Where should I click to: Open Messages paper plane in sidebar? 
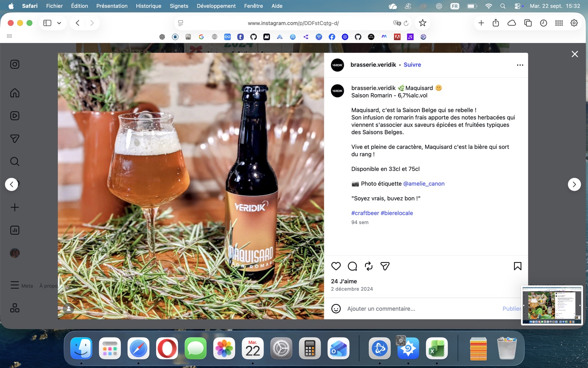(x=15, y=139)
